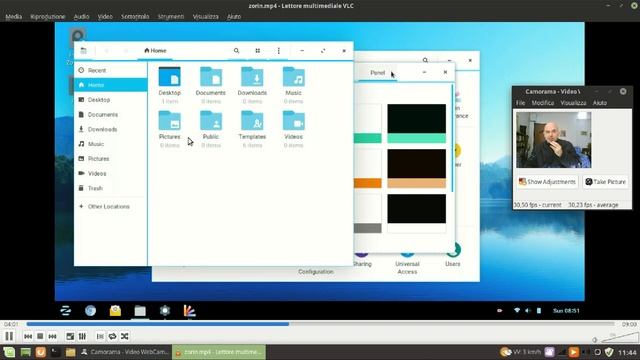This screenshot has height=360, width=640.
Task: Select Home in the Files sidebar
Action: pyautogui.click(x=111, y=85)
